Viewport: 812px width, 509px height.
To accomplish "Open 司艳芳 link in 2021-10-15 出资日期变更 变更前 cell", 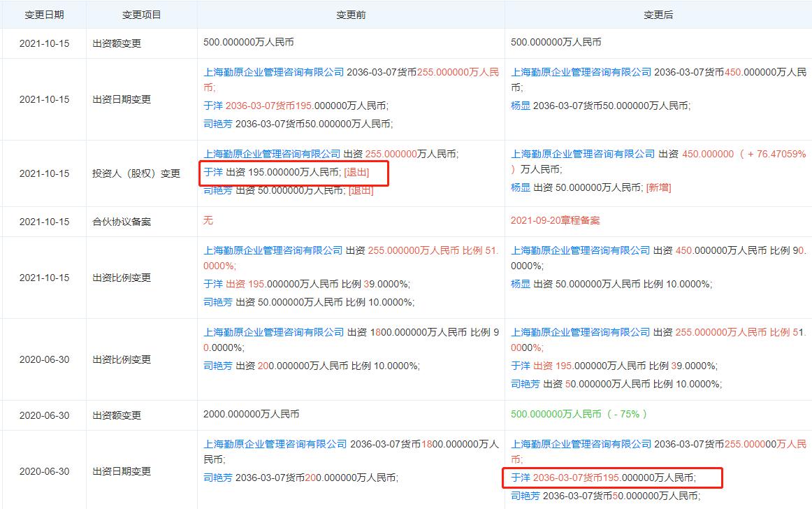I will [x=217, y=124].
